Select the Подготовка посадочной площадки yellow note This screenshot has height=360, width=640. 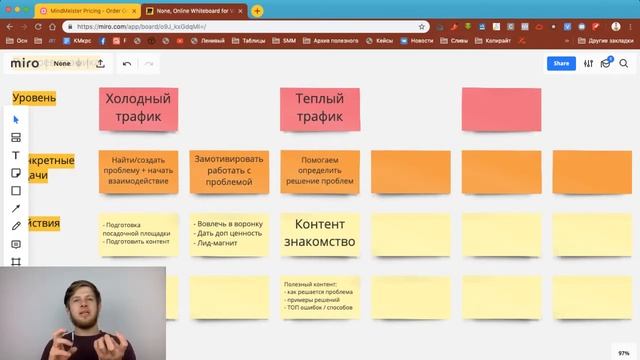pyautogui.click(x=138, y=234)
